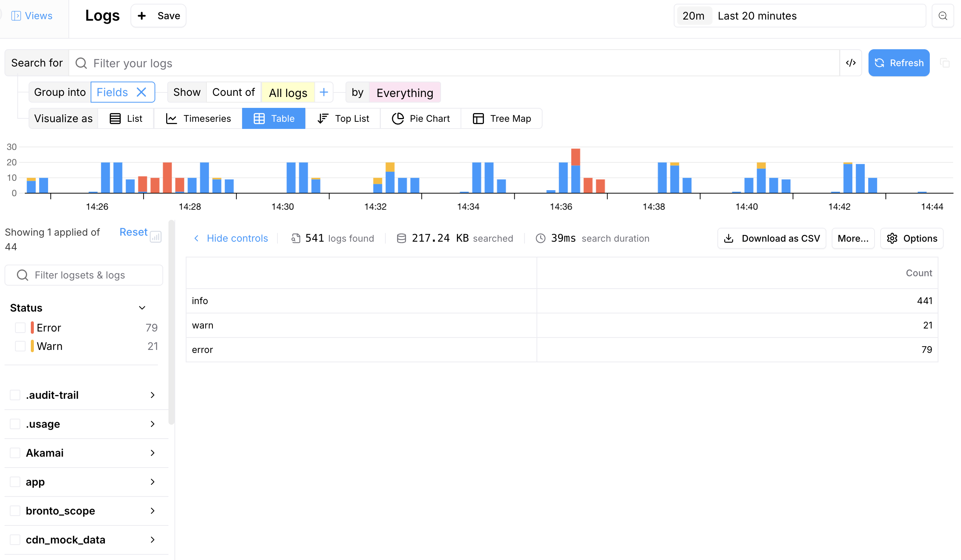Screen dimensions: 961x560
Task: Collapse the Status section chevron
Action: coord(142,308)
